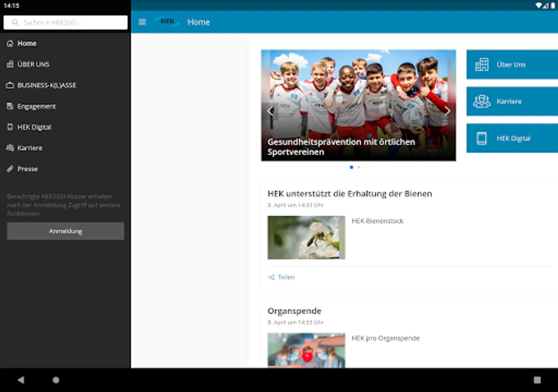
Task: Click the news icon beside Engagement
Action: tap(10, 106)
